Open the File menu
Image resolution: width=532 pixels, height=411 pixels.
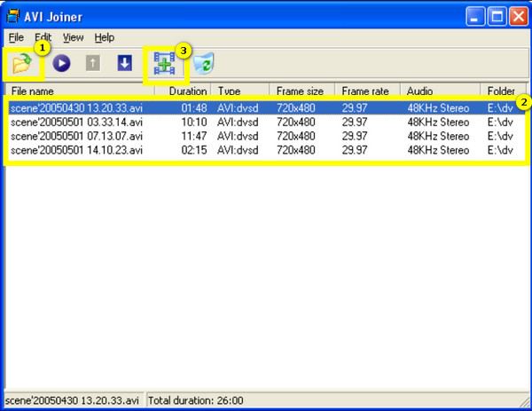[x=16, y=37]
